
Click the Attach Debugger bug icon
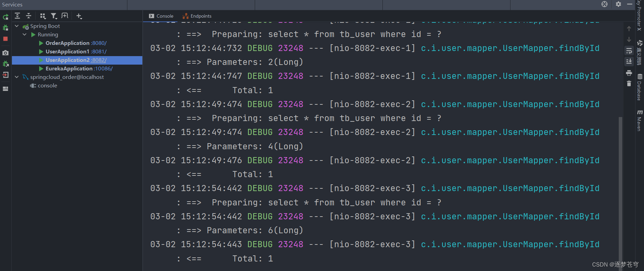tap(5, 64)
